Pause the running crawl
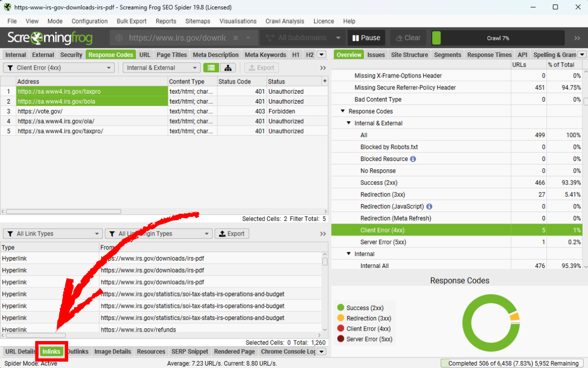588x368 pixels. click(x=366, y=38)
